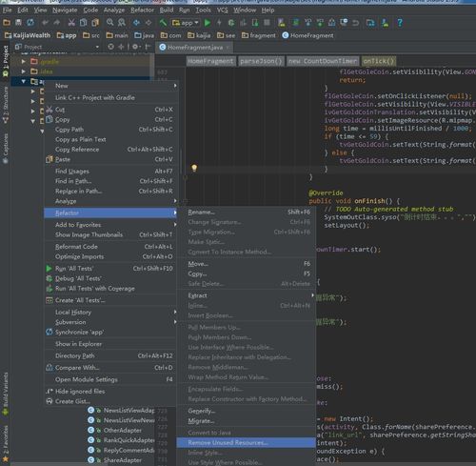Select Reformat Code menu entry
Image resolution: width=476 pixels, height=466 pixels.
[111, 247]
